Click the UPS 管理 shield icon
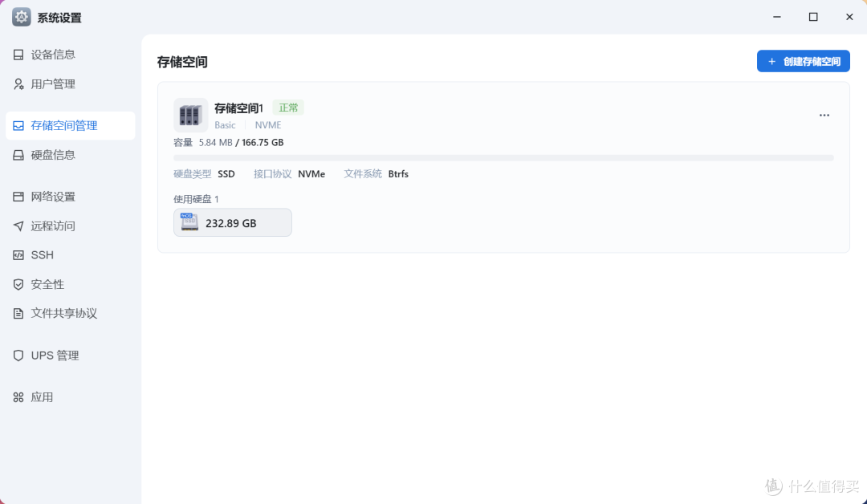 tap(18, 356)
